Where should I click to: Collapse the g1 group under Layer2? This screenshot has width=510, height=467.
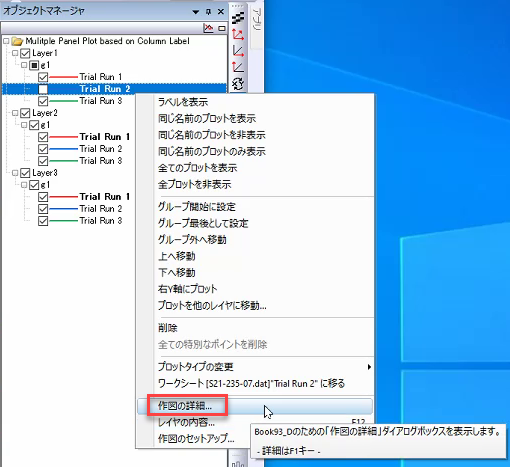click(24, 125)
